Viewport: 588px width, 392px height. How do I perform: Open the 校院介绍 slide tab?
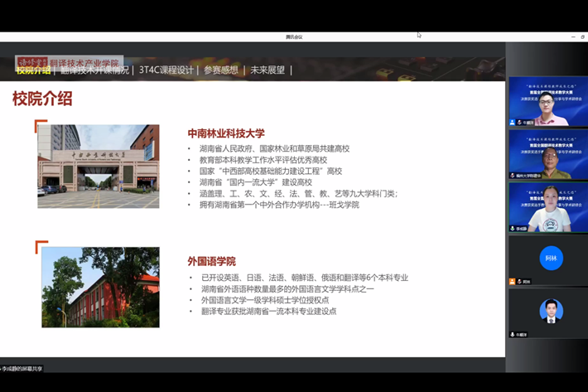(33, 70)
